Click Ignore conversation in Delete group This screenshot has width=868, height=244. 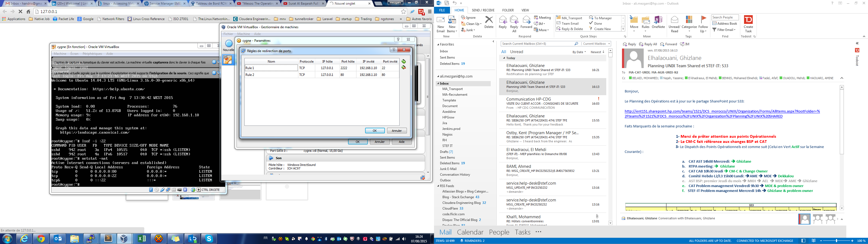[468, 18]
